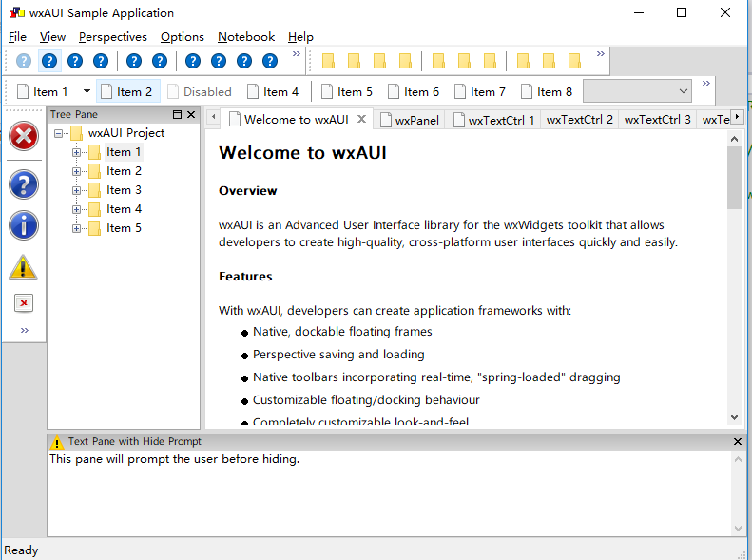Close the Tree Pane

pyautogui.click(x=191, y=114)
